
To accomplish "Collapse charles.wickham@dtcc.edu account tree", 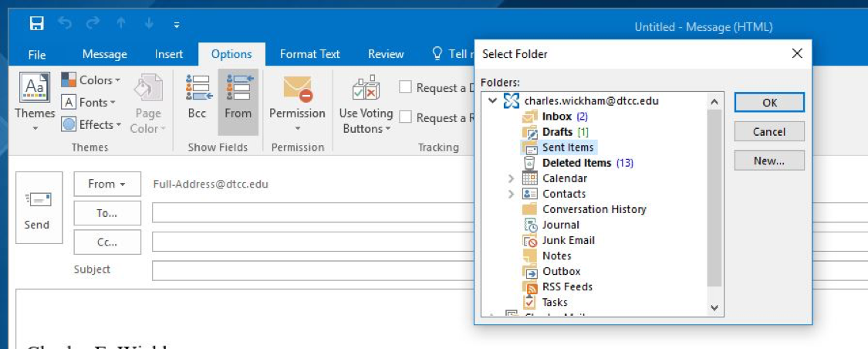I will [492, 101].
